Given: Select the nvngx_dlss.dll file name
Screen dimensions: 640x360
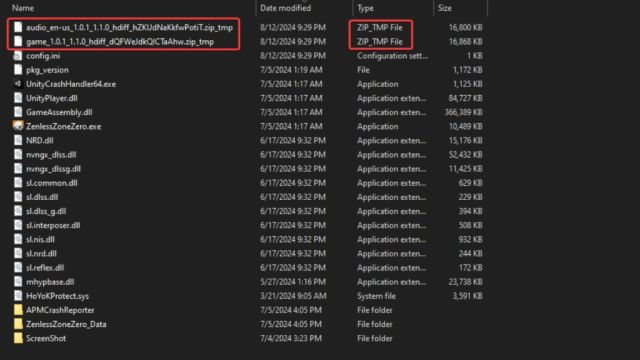Looking at the screenshot, I should 51,154.
